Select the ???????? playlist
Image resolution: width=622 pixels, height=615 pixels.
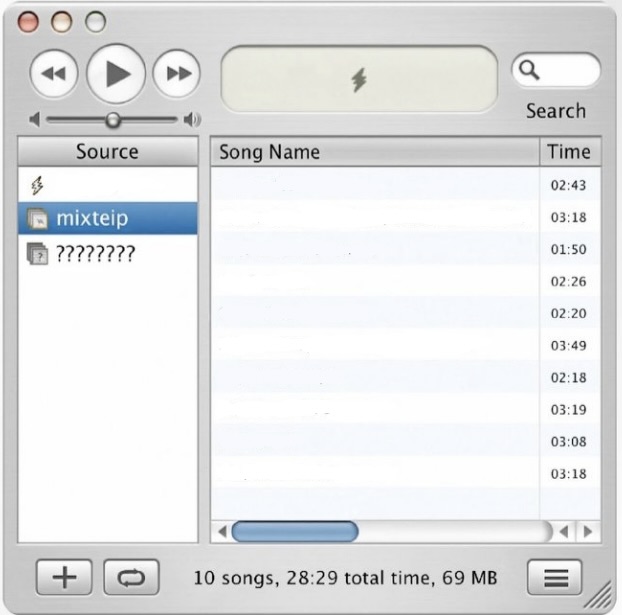pos(108,254)
